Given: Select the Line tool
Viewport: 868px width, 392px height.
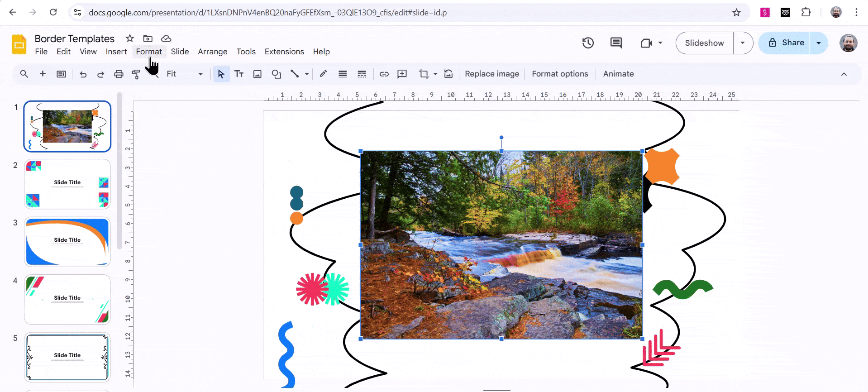Looking at the screenshot, I should [x=295, y=74].
